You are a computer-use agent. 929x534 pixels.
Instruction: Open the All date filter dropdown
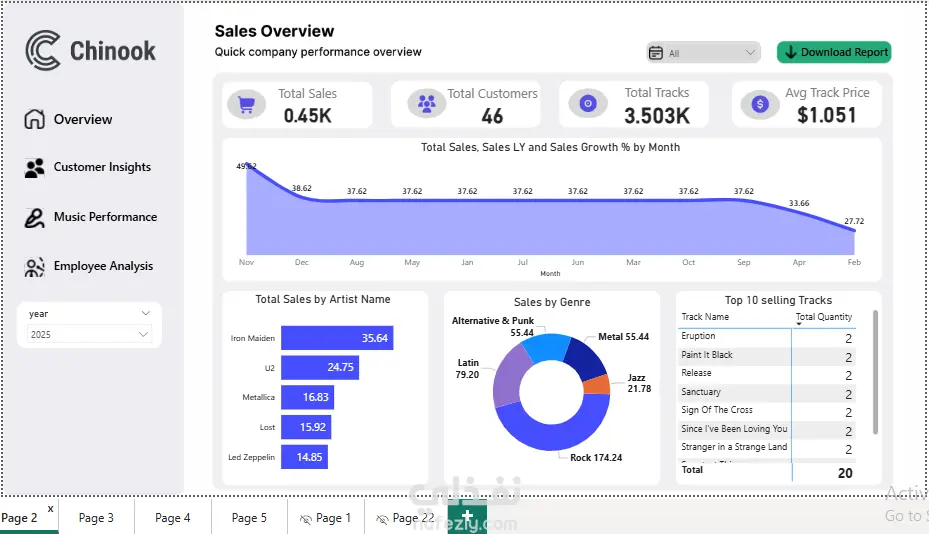pyautogui.click(x=703, y=53)
